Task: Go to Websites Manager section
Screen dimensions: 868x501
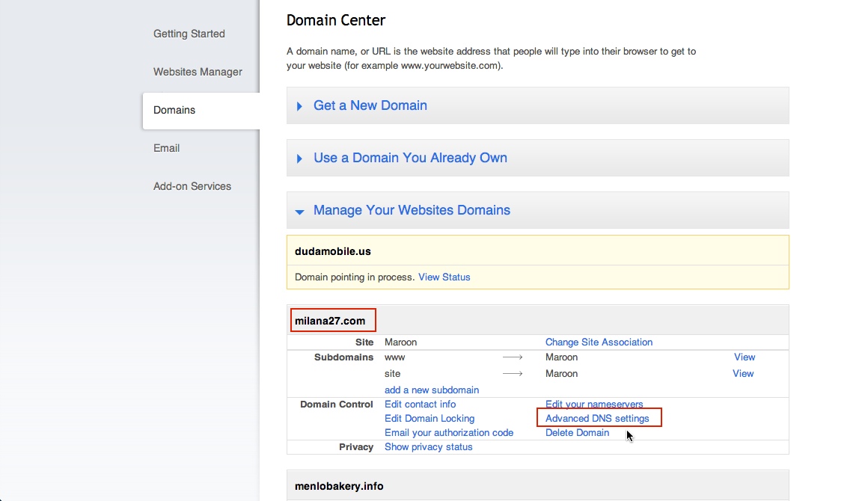Action: [198, 72]
